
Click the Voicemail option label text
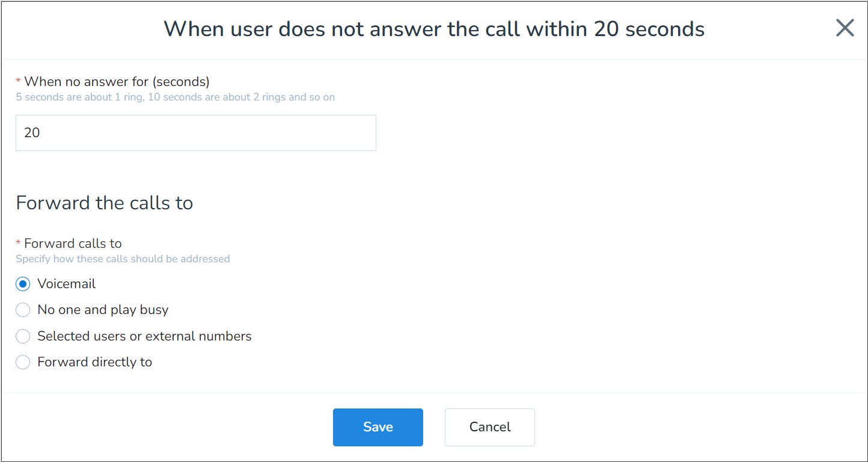click(66, 283)
